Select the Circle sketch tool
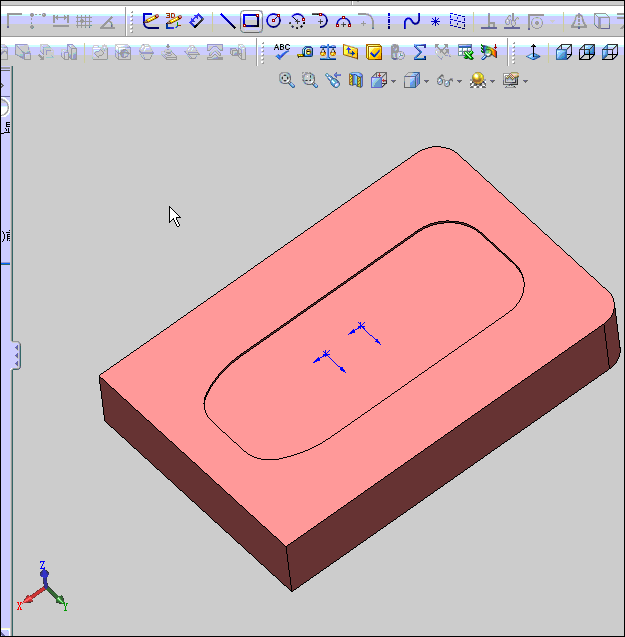This screenshot has width=625, height=637. point(273,21)
